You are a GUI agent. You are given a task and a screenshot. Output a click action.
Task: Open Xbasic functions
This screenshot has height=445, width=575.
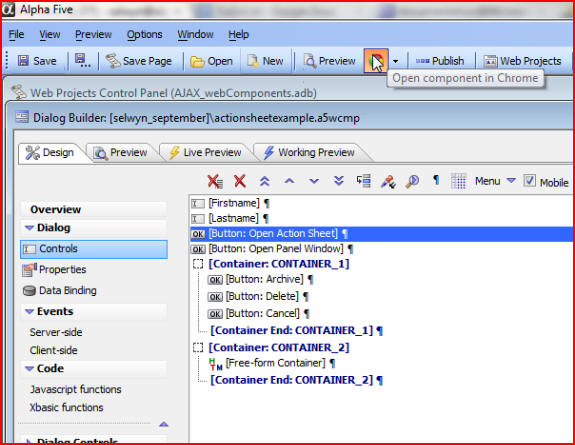coord(66,408)
